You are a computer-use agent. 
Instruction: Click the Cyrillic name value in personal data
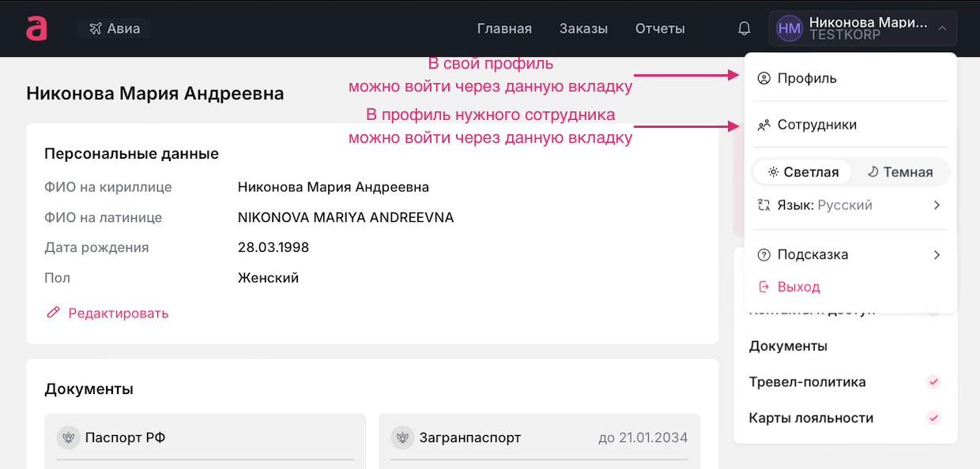click(x=334, y=187)
